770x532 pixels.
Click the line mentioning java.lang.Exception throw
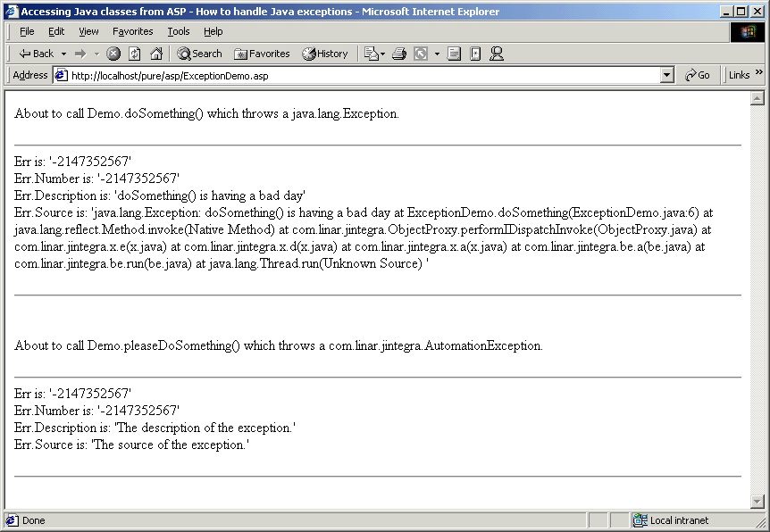pyautogui.click(x=206, y=113)
